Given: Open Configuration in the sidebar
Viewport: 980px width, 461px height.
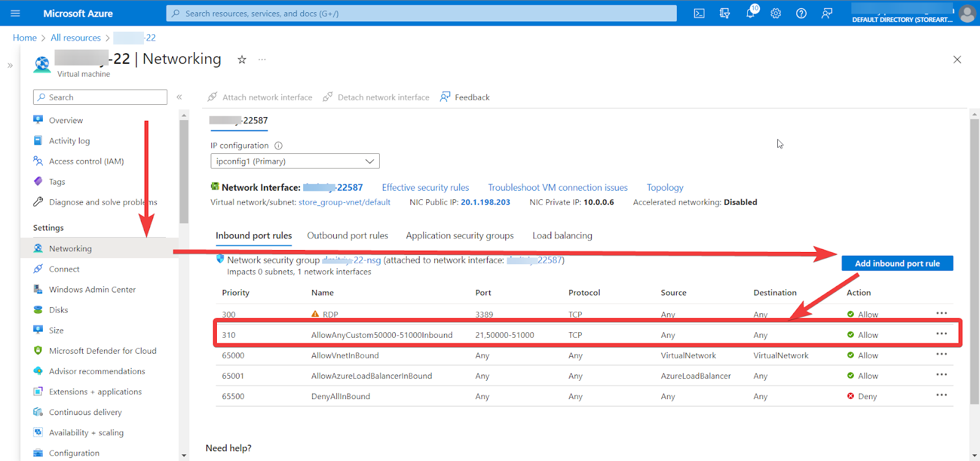Looking at the screenshot, I should (74, 453).
